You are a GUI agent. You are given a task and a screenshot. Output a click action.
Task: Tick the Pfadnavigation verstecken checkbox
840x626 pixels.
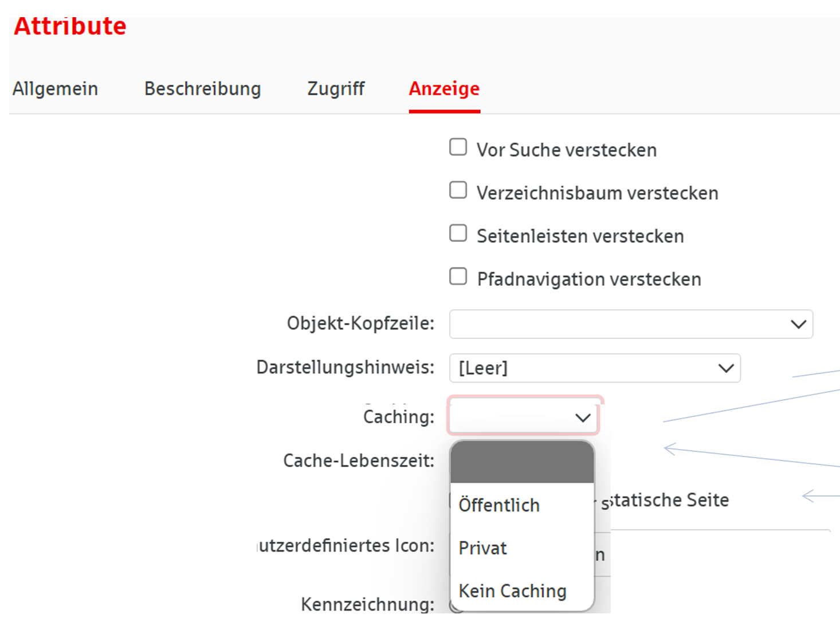458,276
